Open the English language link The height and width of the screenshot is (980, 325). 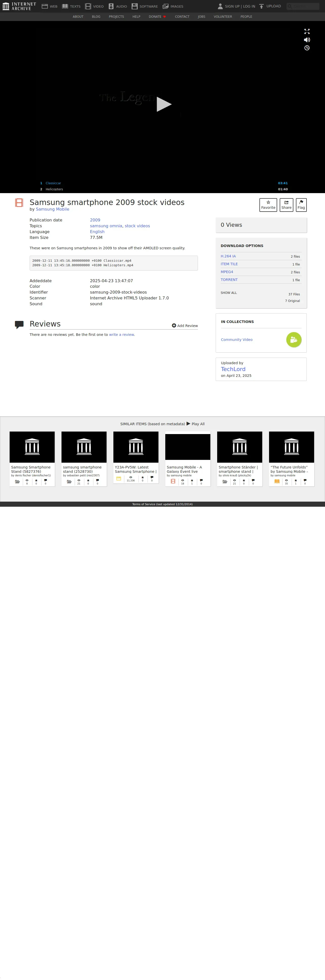[x=97, y=232]
